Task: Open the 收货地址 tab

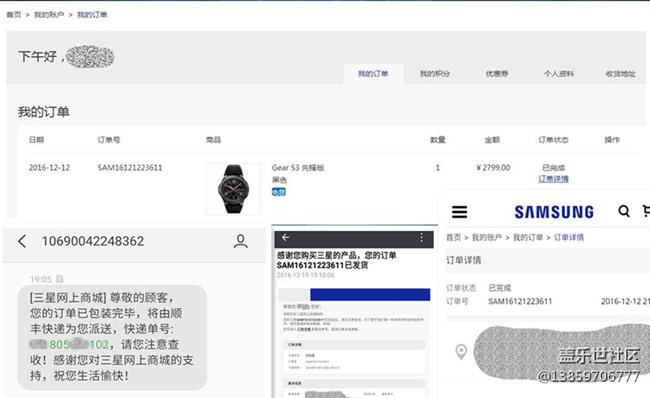Action: (621, 74)
